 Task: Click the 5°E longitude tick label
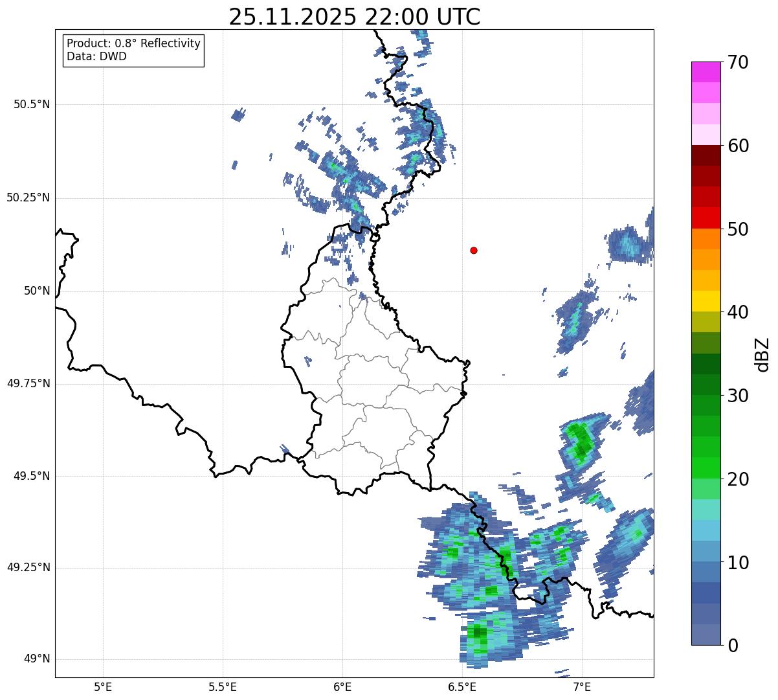[103, 686]
